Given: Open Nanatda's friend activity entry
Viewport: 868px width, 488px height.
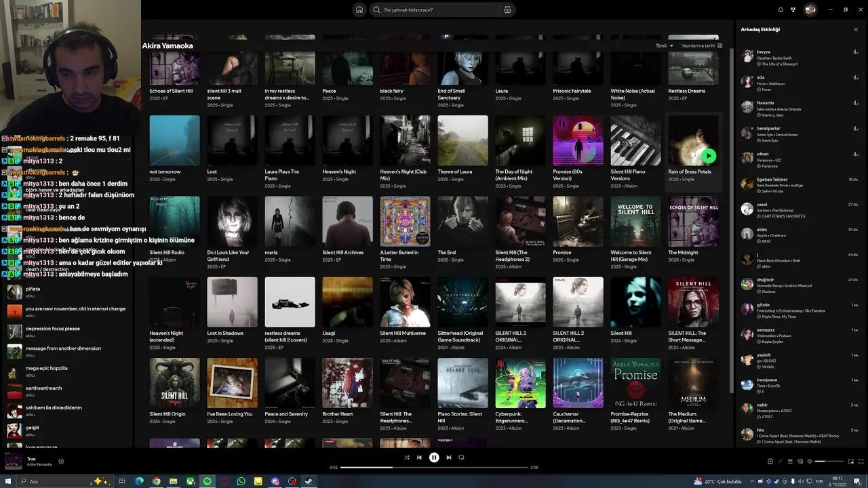Looking at the screenshot, I should [800, 108].
